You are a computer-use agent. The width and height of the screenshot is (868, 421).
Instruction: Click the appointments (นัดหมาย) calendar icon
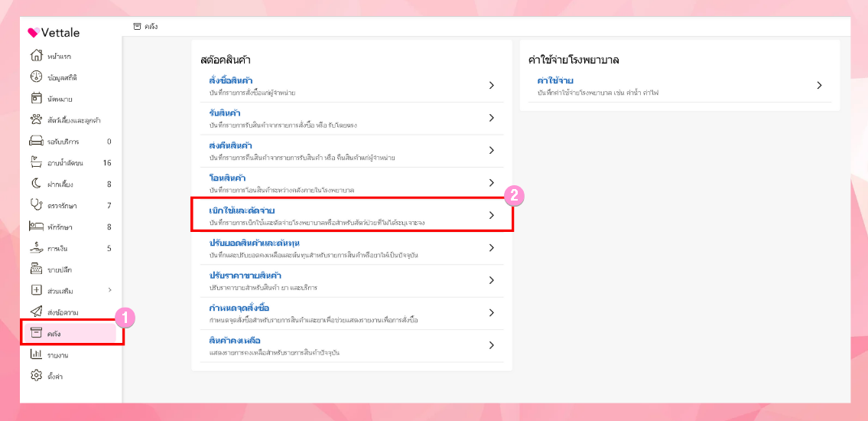coord(35,99)
